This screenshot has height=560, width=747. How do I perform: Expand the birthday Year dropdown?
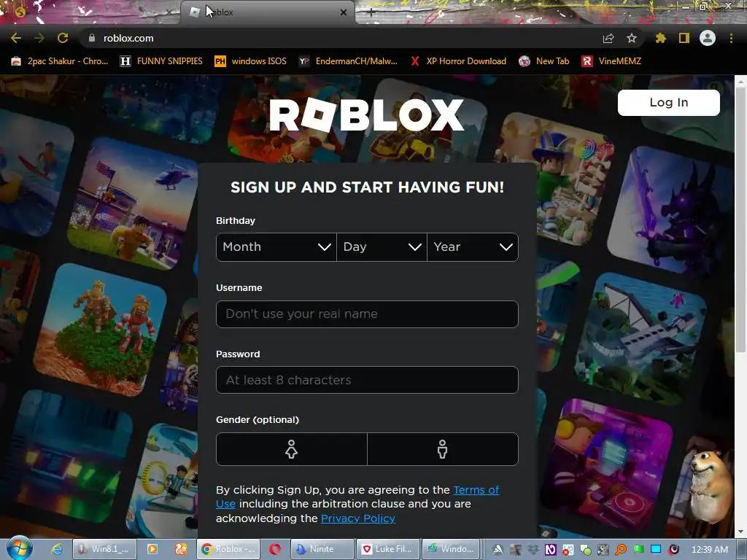point(473,246)
